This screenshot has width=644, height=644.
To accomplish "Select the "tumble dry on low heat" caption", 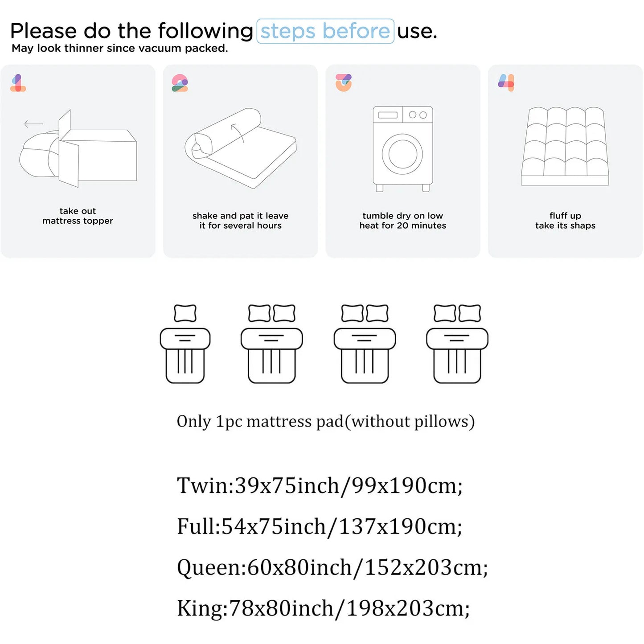I will coord(403,221).
